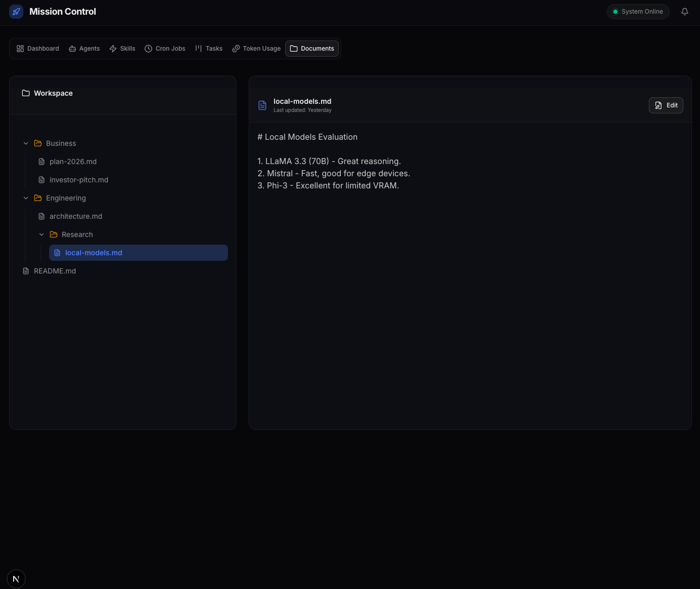Switch to the Dashboard tab
The width and height of the screenshot is (700, 589).
click(x=38, y=49)
